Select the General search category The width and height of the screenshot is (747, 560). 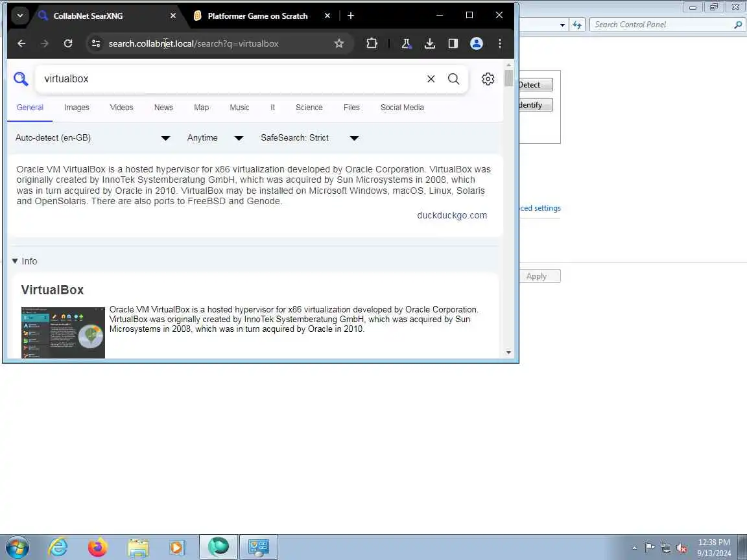coord(30,108)
